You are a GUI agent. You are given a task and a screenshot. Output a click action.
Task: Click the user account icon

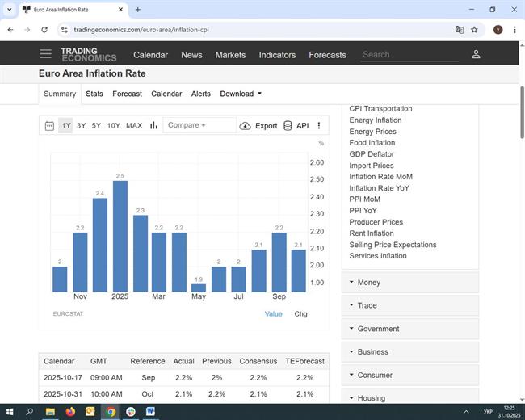pyautogui.click(x=476, y=54)
